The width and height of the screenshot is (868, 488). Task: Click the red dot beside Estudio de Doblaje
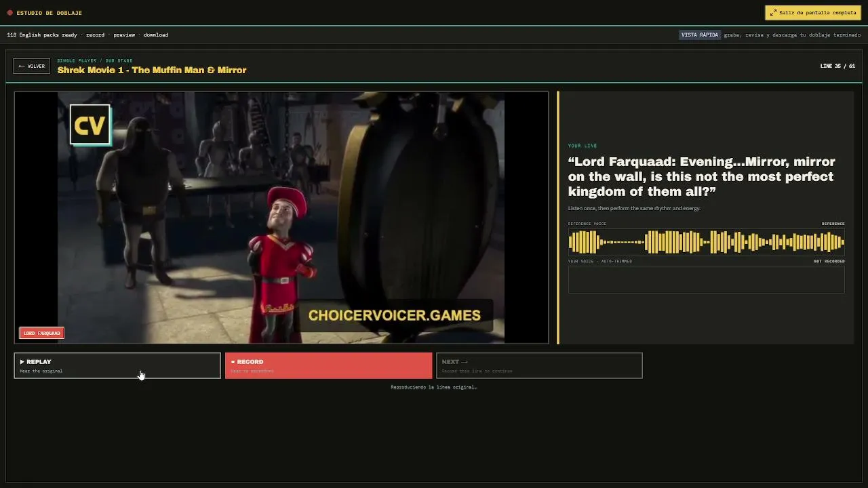[x=9, y=13]
